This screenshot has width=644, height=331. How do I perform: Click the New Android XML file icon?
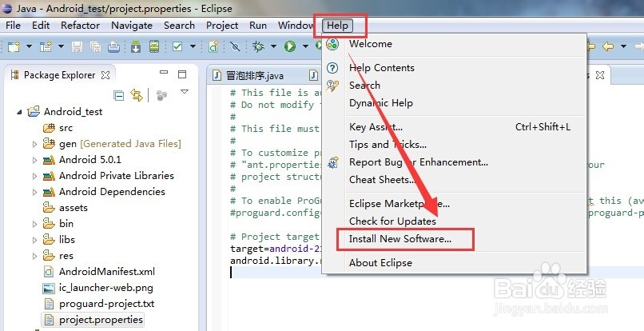[213, 46]
